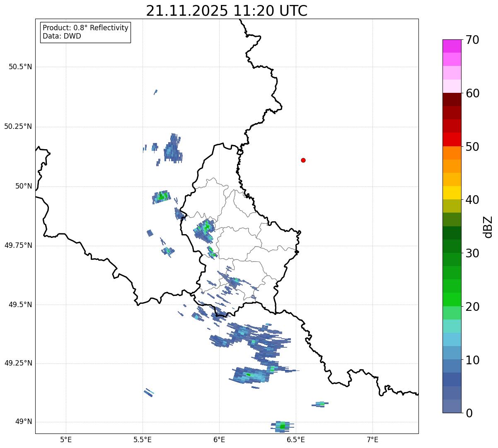498x448 pixels.
Task: Click the orange colorbar segment below 50
Action: pyautogui.click(x=452, y=153)
